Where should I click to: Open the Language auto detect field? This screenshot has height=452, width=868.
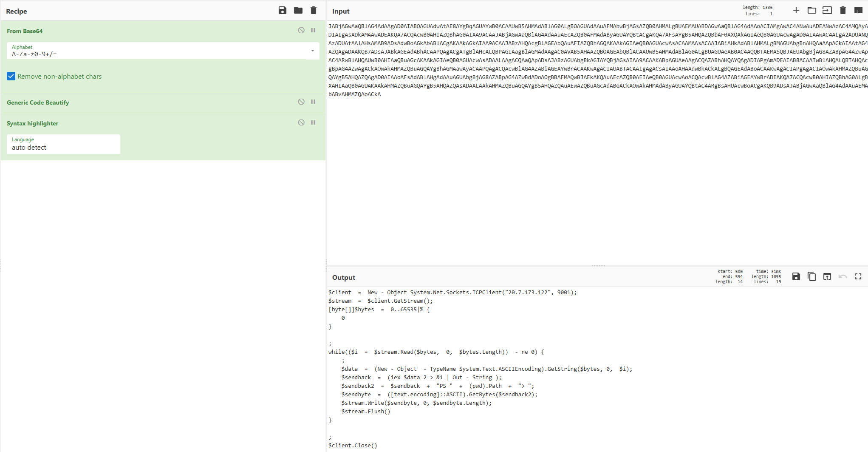point(63,147)
